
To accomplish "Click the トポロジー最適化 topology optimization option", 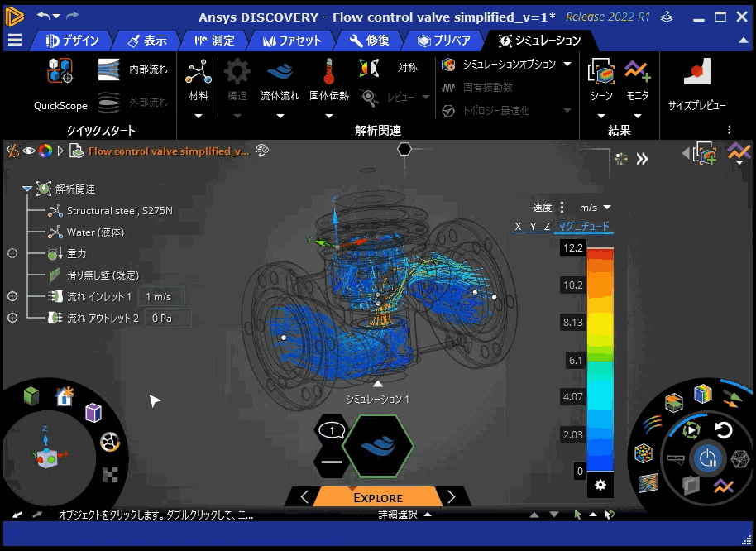I will [486, 110].
